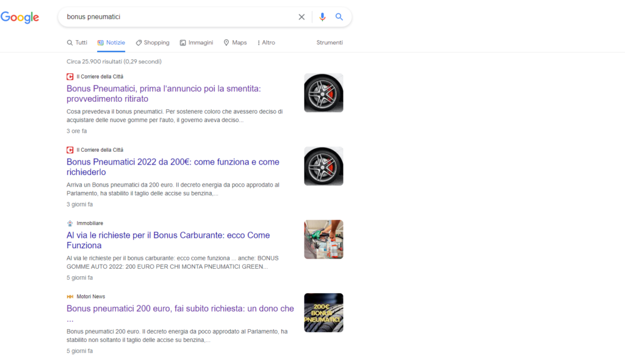This screenshot has height=364, width=625.
Task: Click the Shopping price-tag icon
Action: pos(139,42)
